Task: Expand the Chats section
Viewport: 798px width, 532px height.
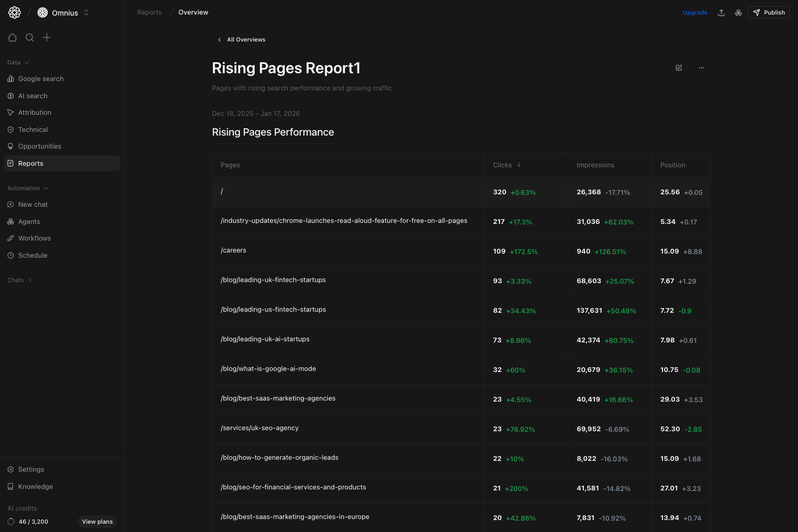Action: (x=19, y=280)
